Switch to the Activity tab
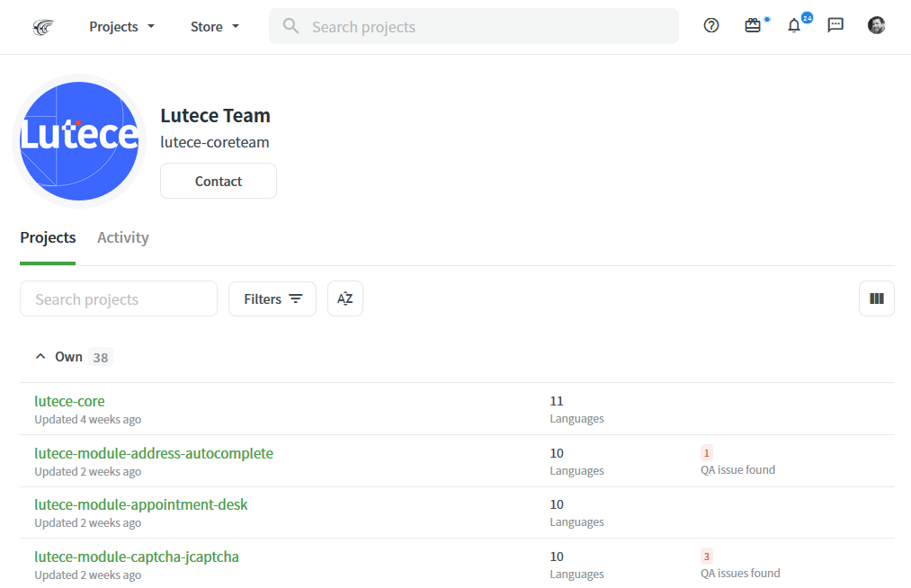Screen dimensions: 911x588 click(123, 238)
